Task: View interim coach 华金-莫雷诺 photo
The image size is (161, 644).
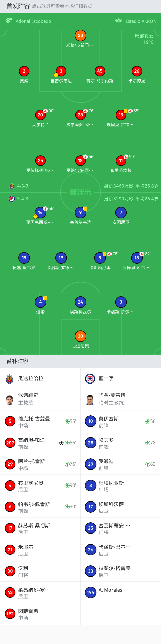Action: (90, 400)
